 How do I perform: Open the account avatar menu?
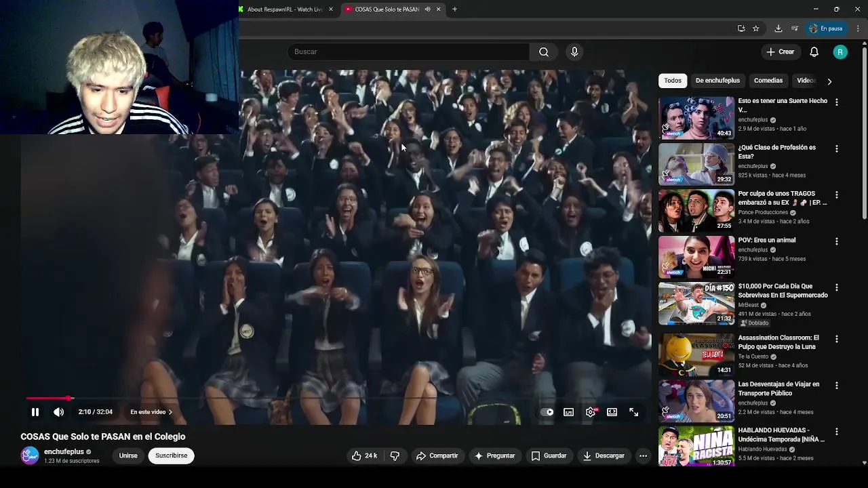pyautogui.click(x=840, y=52)
